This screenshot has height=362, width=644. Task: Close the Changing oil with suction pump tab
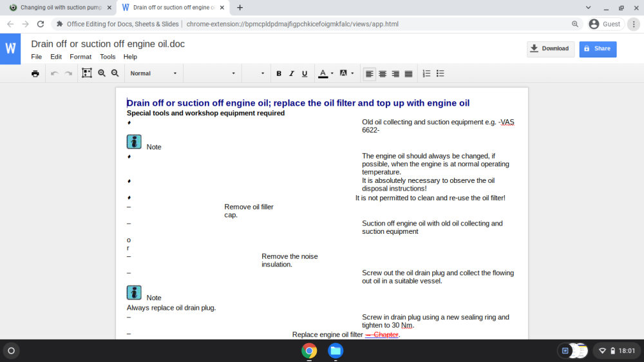(x=109, y=7)
